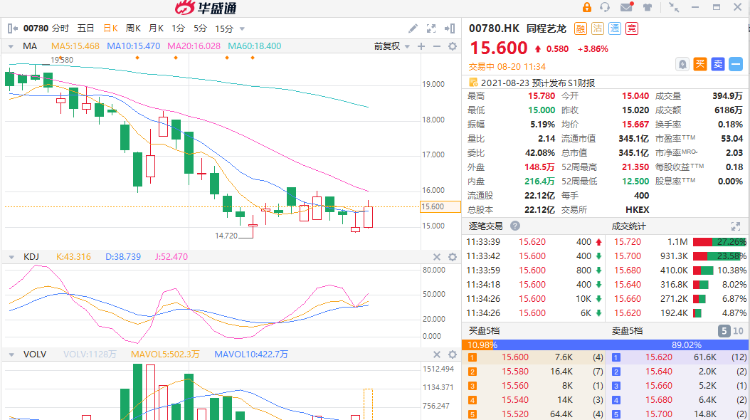
Task: Collapse the MA indicator triangle
Action: click(x=11, y=46)
